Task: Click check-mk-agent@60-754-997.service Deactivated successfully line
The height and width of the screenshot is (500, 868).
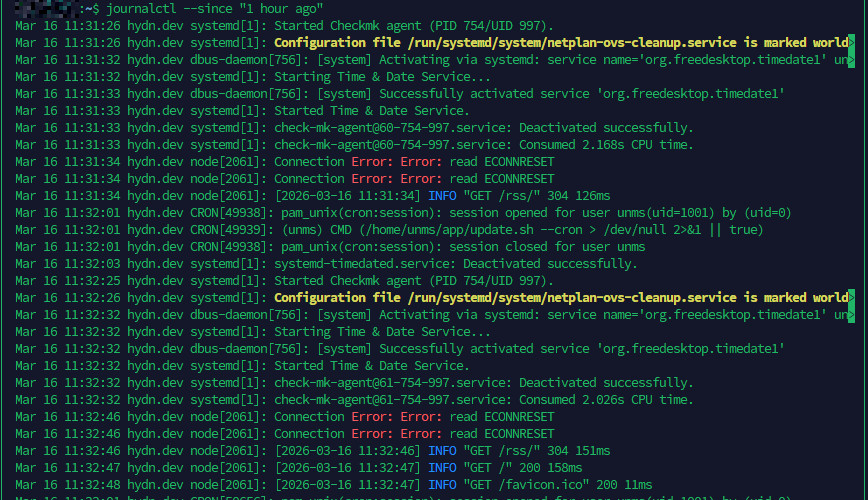Action: pos(354,128)
